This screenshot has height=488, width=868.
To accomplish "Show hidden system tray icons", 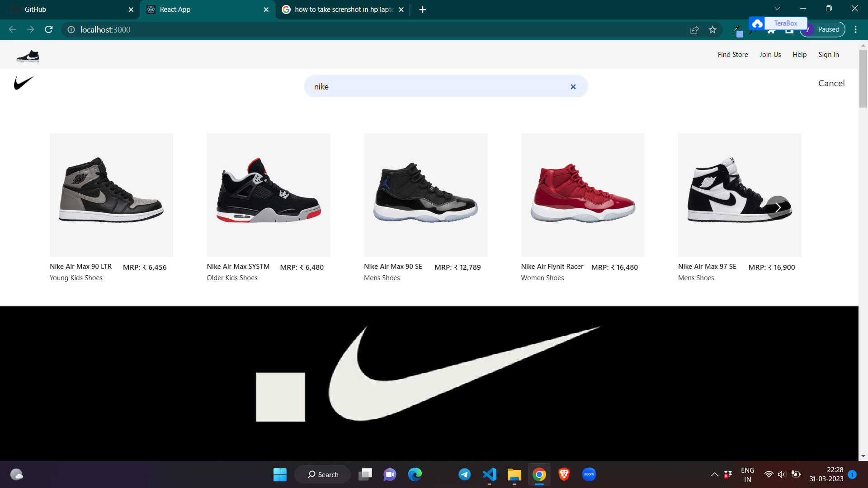I will coord(714,474).
